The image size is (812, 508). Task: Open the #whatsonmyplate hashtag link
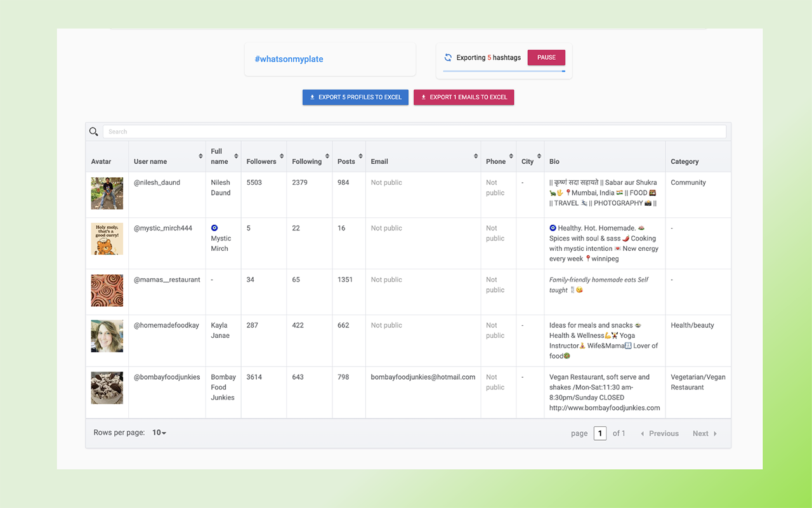(x=289, y=59)
